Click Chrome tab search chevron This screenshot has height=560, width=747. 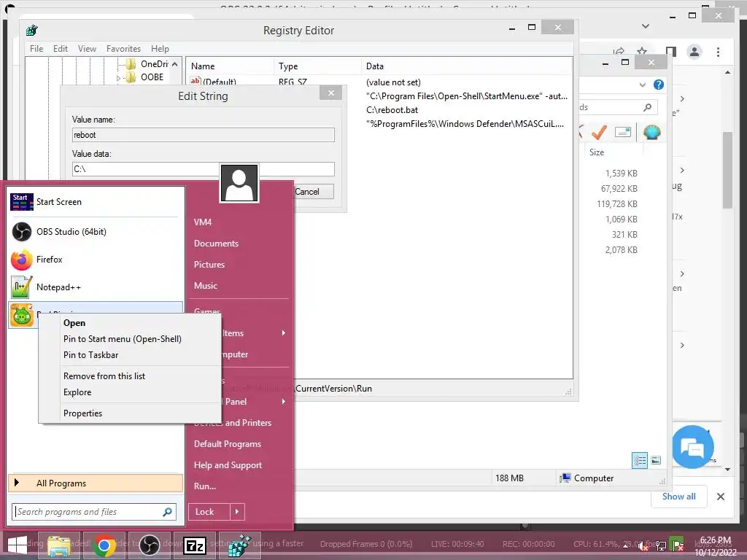(x=646, y=26)
